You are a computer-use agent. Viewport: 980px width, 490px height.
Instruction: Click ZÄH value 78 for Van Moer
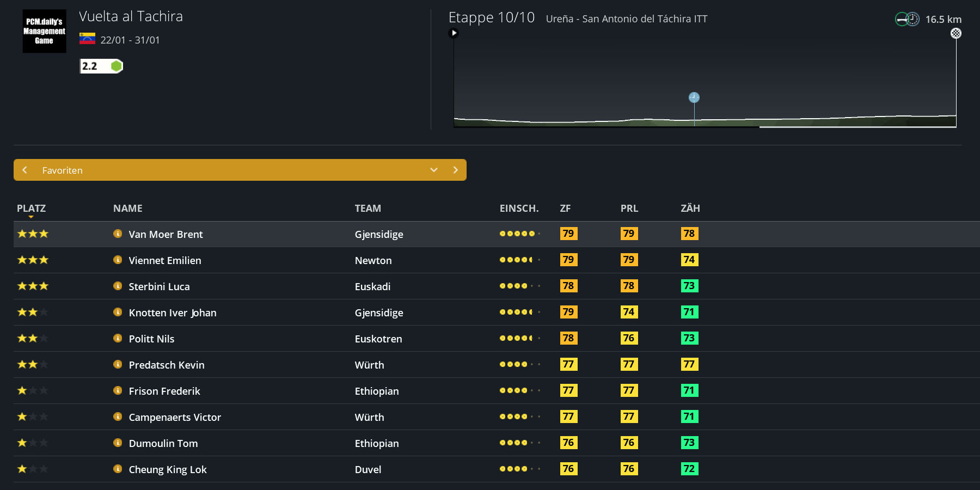coord(689,234)
